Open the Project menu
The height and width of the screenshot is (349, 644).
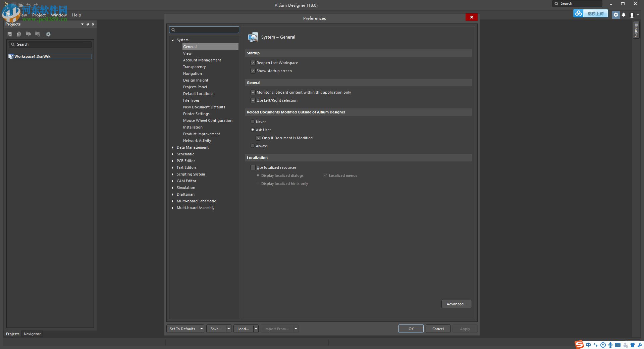39,15
